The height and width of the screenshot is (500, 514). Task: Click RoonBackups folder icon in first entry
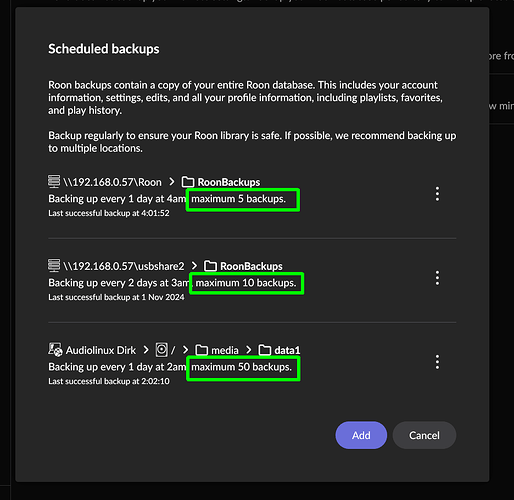pyautogui.click(x=188, y=182)
